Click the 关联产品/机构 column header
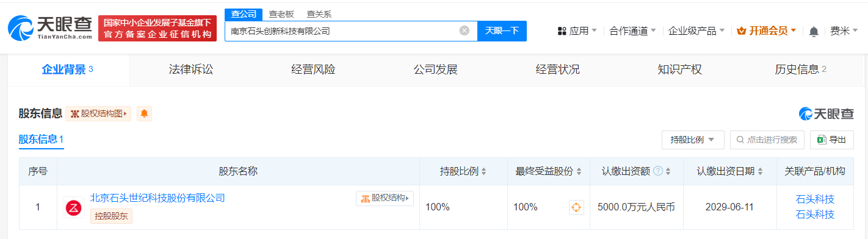 pos(816,171)
